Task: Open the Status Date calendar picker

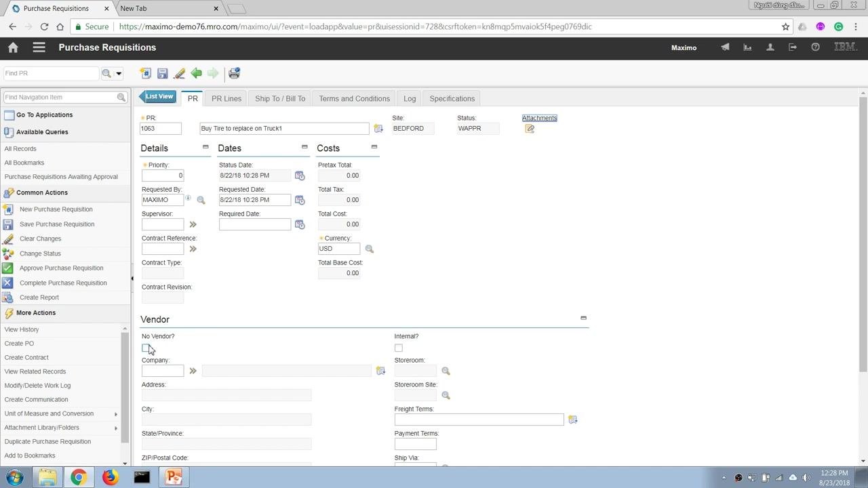Action: point(300,176)
